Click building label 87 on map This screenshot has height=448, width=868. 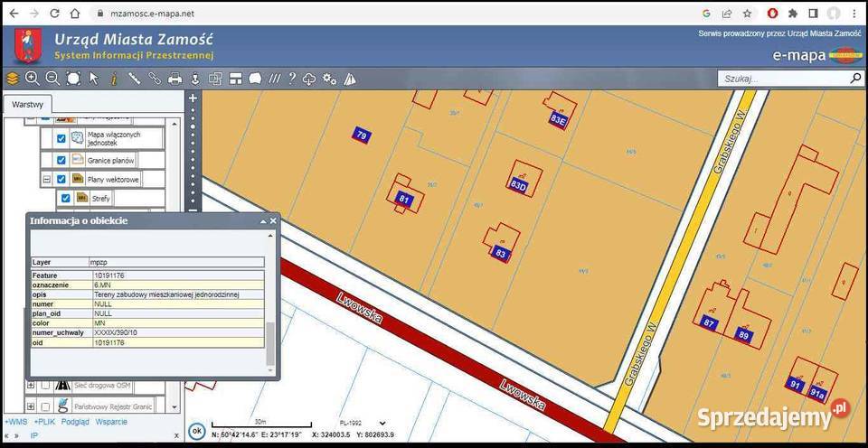pos(709,323)
